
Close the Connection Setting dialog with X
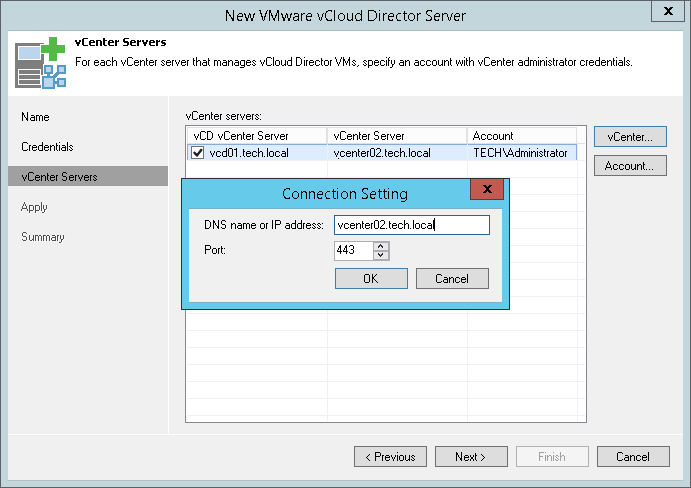pos(487,189)
